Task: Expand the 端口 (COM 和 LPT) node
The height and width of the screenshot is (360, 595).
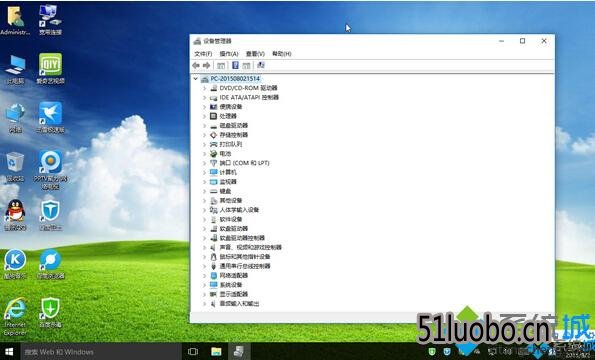Action: [x=205, y=163]
